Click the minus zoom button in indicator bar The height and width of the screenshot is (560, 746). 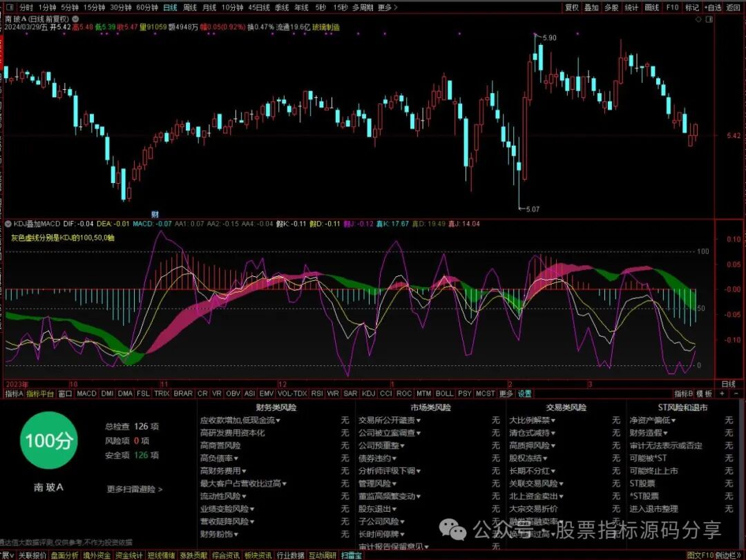[736, 394]
